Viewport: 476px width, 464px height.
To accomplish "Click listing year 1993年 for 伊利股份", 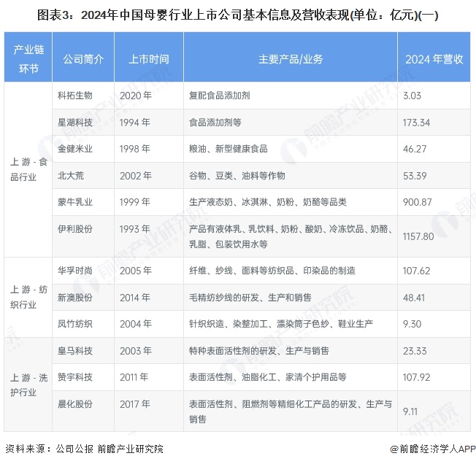I will coord(135,229).
